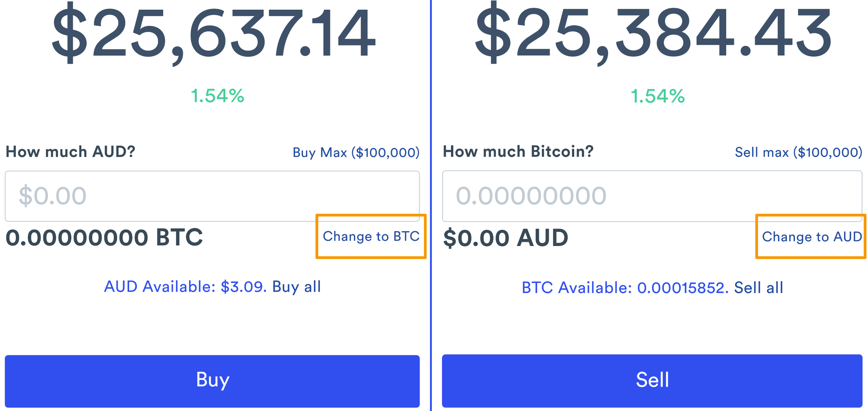Focus the Bitcoin amount input field

pos(652,196)
